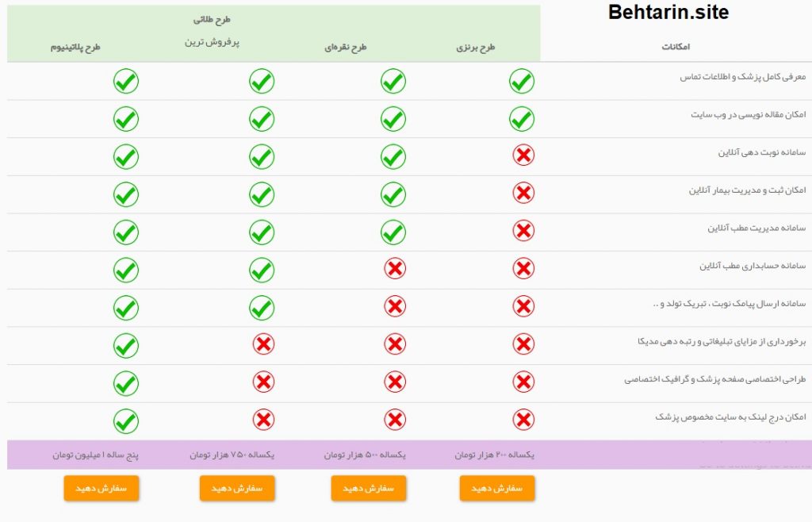Click the bronze plan checkmark for doctor introduction row
This screenshot has height=522, width=812.
pos(522,81)
